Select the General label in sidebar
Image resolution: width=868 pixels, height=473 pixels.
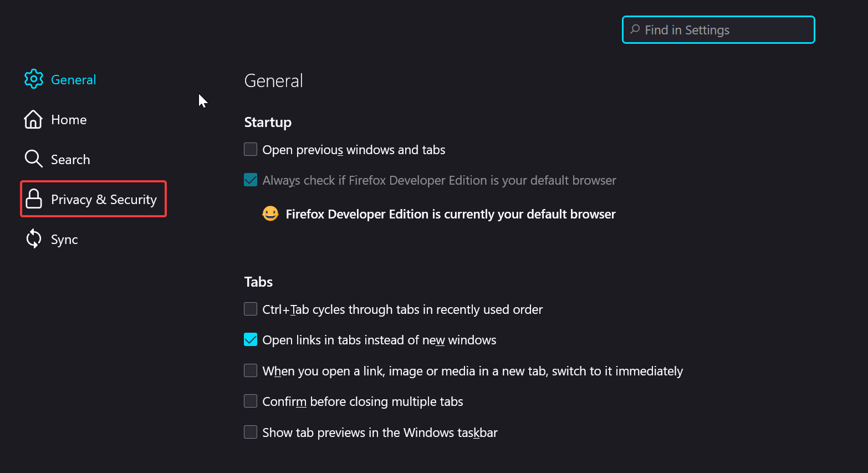(x=73, y=80)
